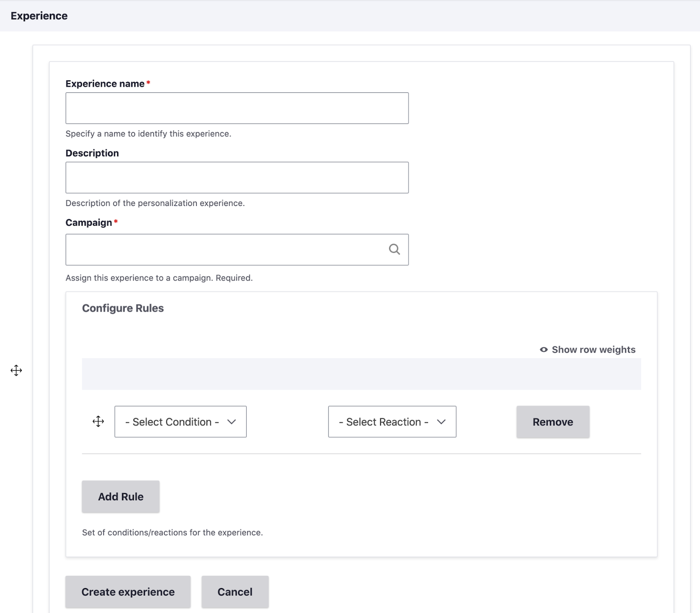Click into the Description text field
Screen dimensions: 700x613
coord(237,178)
